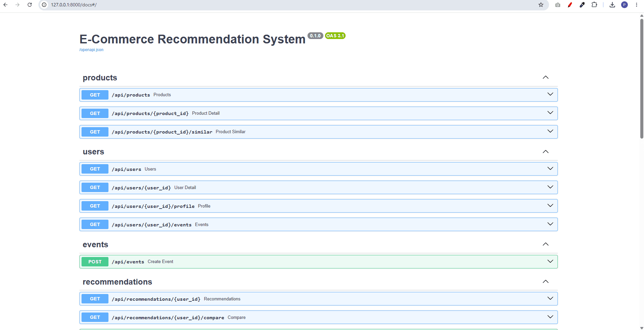
Task: Click the vertical page scrollbar thumb
Action: 642,78
